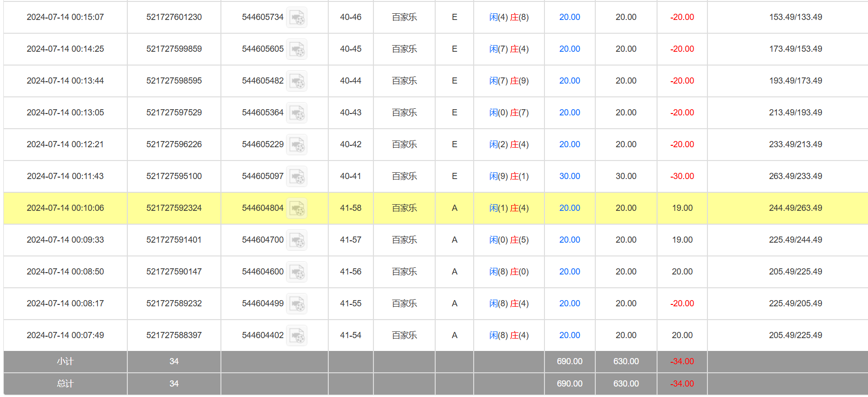Click the blue 30.00 bet amount
Viewport: 868px width, 397px height.
(x=569, y=176)
